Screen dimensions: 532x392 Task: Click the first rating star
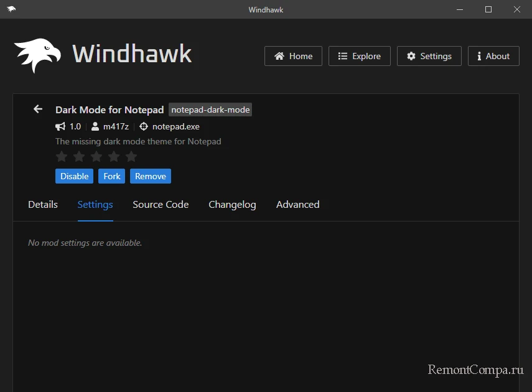click(x=62, y=156)
